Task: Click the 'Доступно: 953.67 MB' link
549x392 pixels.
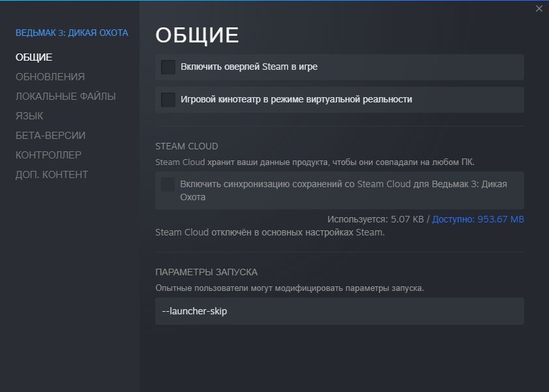Action: tap(478, 219)
